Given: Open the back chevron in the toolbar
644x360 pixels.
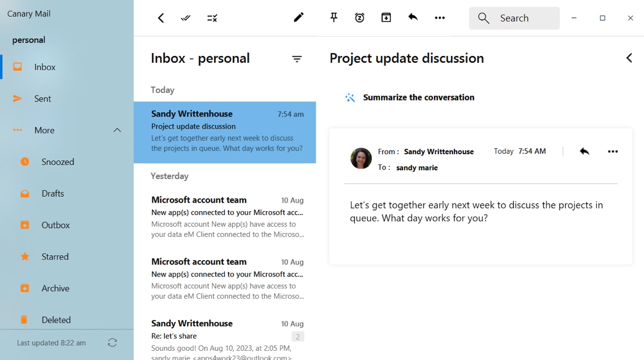Looking at the screenshot, I should click(x=160, y=17).
